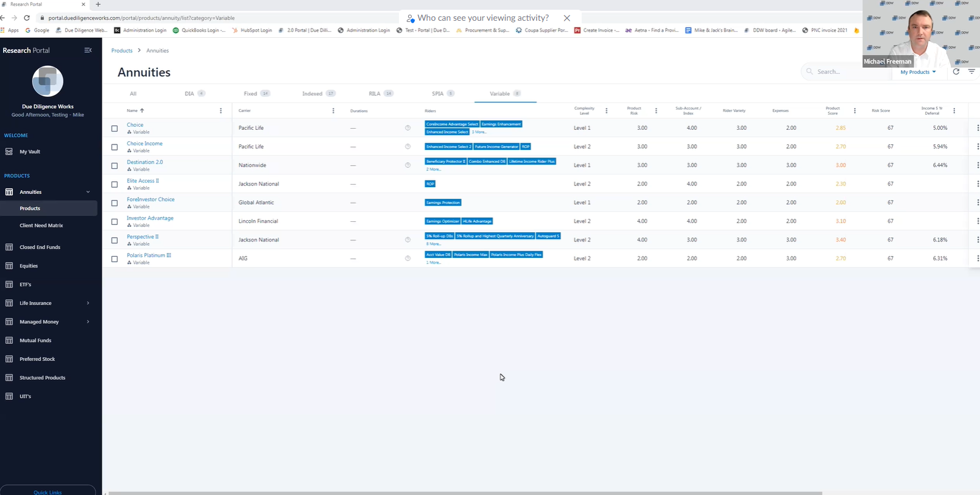980x495 pixels.
Task: Open the ForeInvestor Choice product link
Action: (150, 199)
